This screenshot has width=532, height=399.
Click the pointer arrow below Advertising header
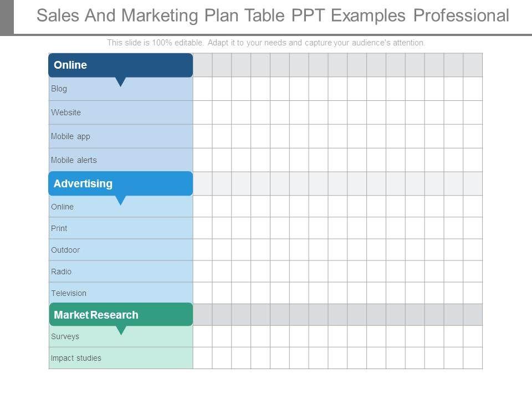coord(120,201)
